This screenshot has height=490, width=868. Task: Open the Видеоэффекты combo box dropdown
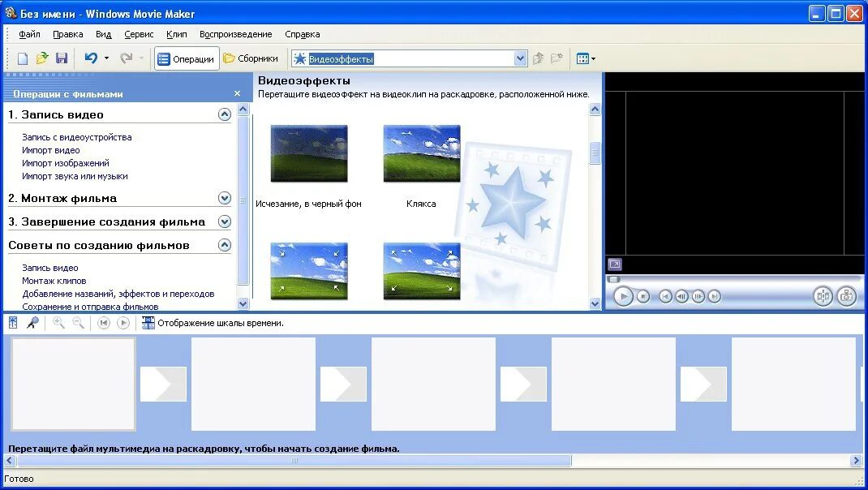[x=520, y=58]
